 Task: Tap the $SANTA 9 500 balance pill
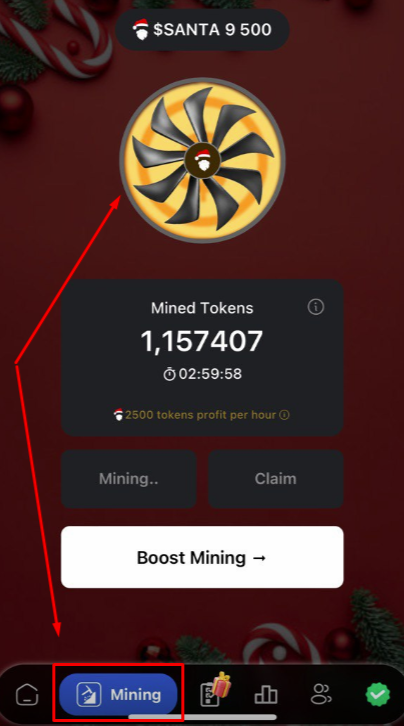tap(202, 30)
